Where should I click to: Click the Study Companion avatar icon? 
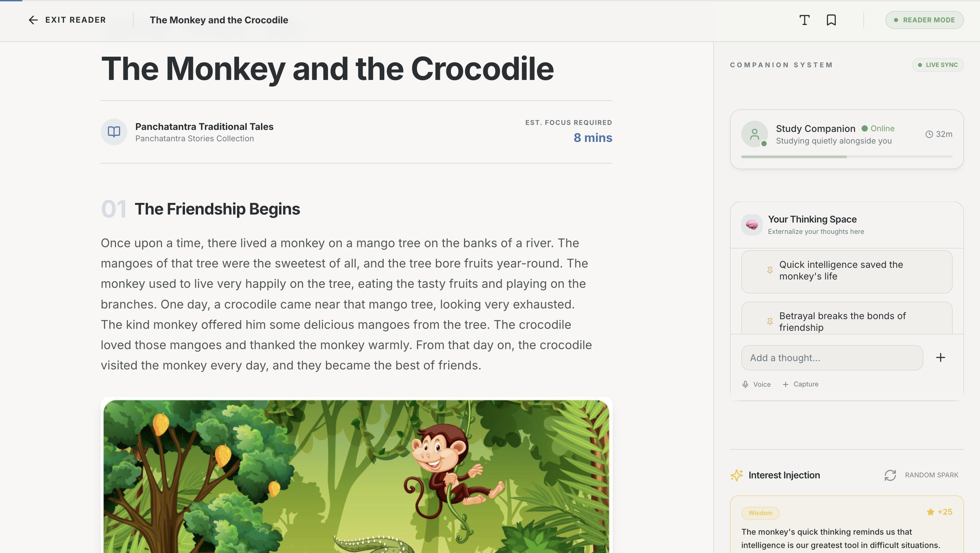coord(754,134)
